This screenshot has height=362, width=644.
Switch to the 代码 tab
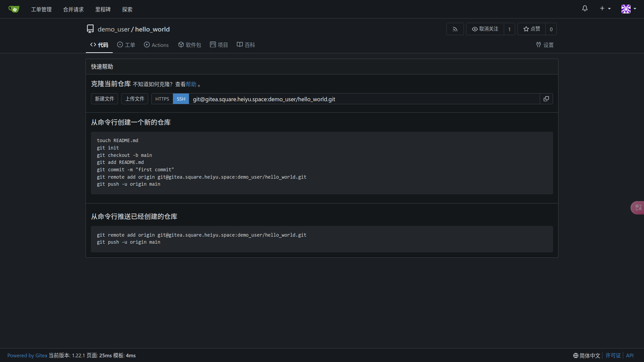[x=99, y=45]
